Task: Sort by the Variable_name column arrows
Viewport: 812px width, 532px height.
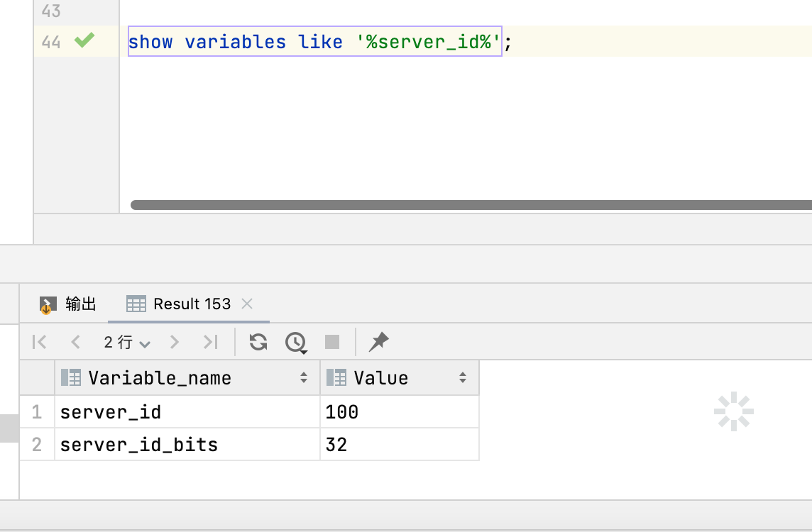Action: [x=304, y=378]
